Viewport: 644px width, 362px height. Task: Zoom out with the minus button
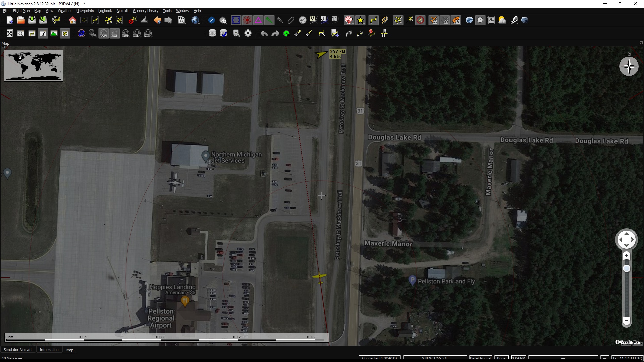626,321
